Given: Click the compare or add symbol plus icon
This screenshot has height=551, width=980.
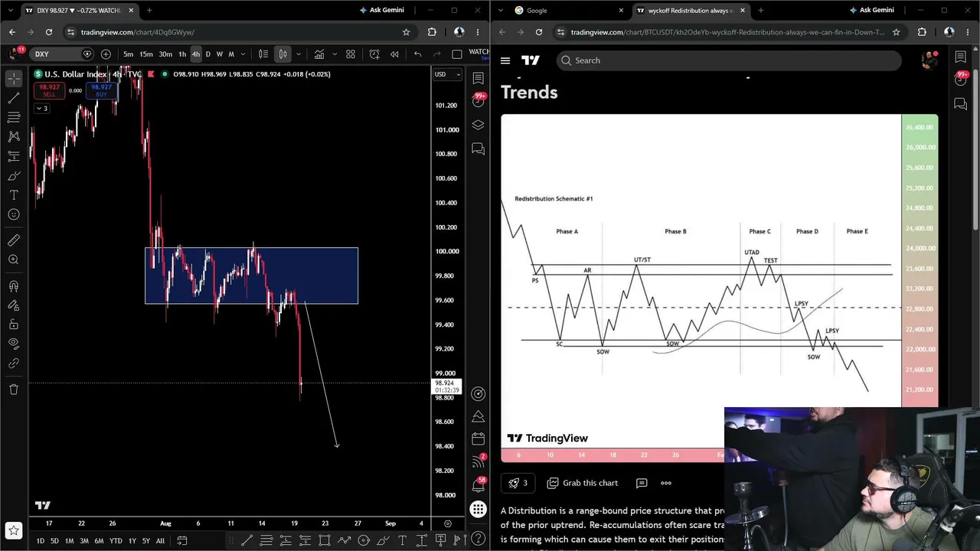Looking at the screenshot, I should pos(106,54).
